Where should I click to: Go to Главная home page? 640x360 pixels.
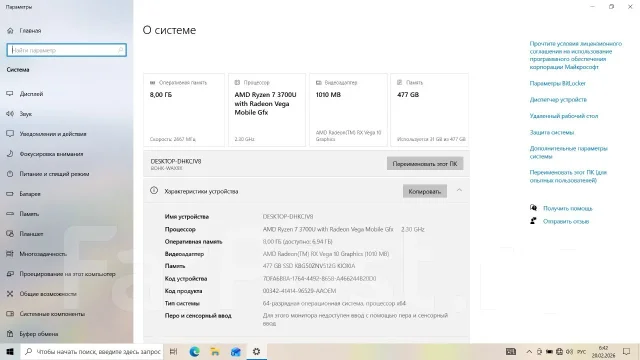coord(24,31)
